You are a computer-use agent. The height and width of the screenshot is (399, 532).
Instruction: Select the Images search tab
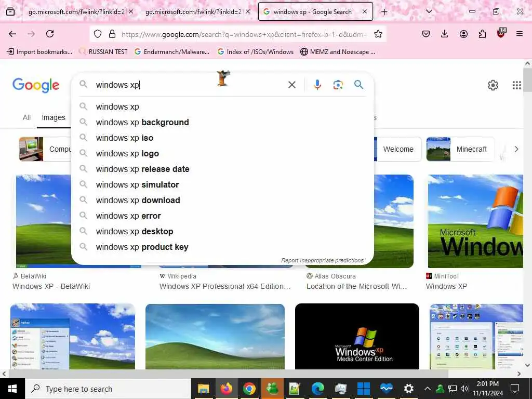tap(54, 117)
